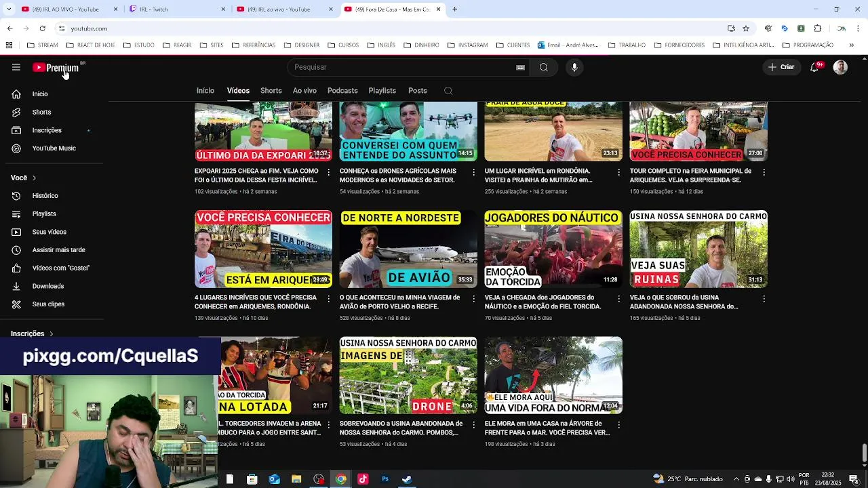Open the DE NORTE A NORDESTE thumbnail
Image resolution: width=868 pixels, height=488 pixels.
click(408, 249)
